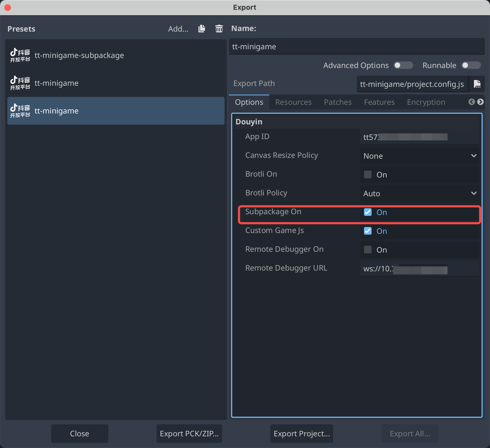Open the Canvas Resize Policy dropdown
Image resolution: width=490 pixels, height=448 pixels.
(x=419, y=156)
